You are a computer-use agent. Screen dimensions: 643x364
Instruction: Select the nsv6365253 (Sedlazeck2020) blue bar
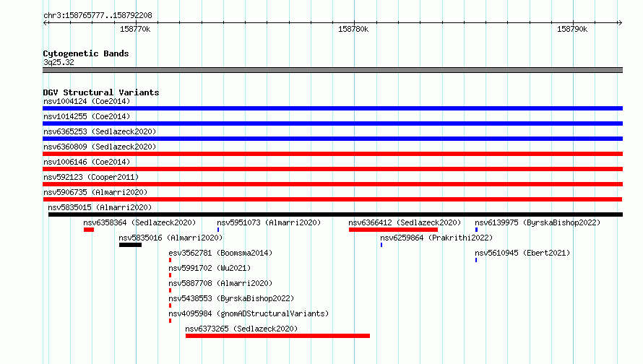(x=332, y=139)
